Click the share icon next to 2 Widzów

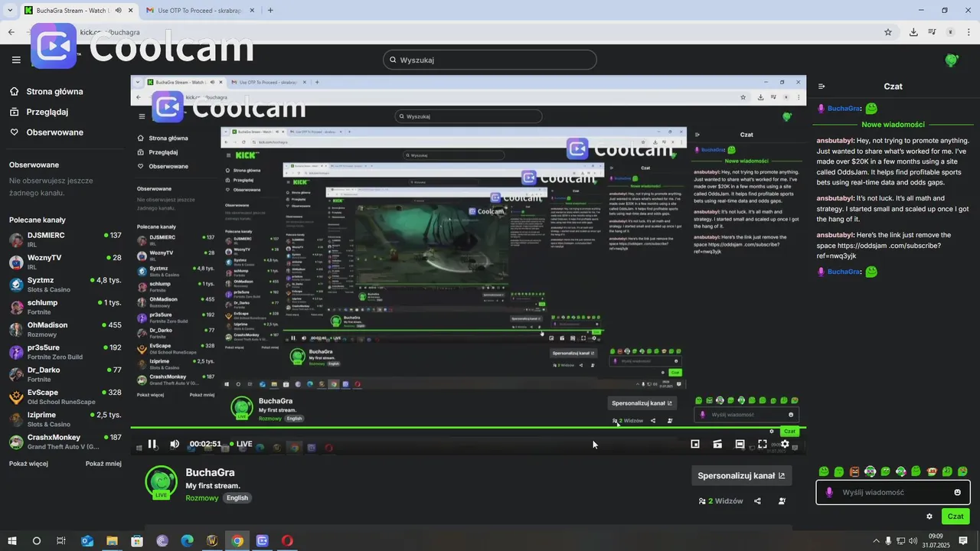pyautogui.click(x=757, y=501)
